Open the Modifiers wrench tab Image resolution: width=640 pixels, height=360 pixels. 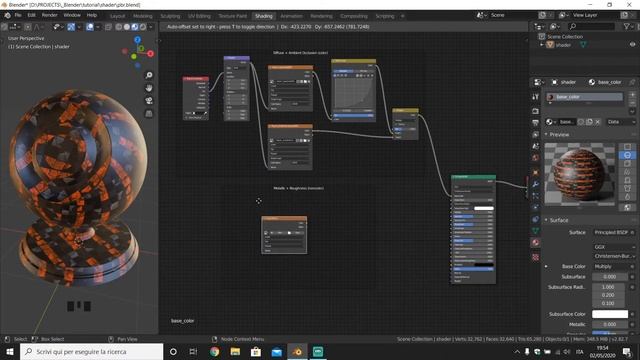536,184
